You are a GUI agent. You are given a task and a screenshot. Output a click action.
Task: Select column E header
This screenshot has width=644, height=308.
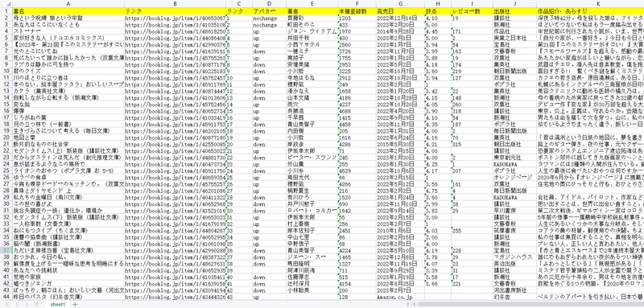point(312,3)
